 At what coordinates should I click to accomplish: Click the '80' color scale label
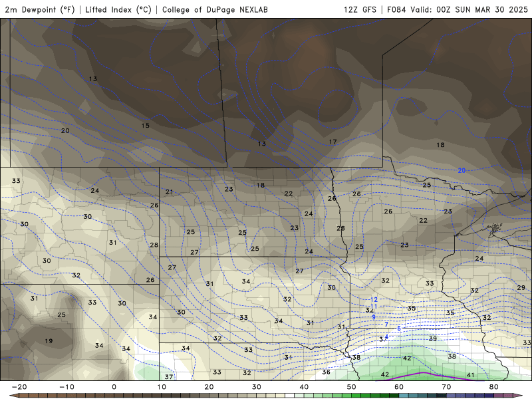tap(494, 387)
